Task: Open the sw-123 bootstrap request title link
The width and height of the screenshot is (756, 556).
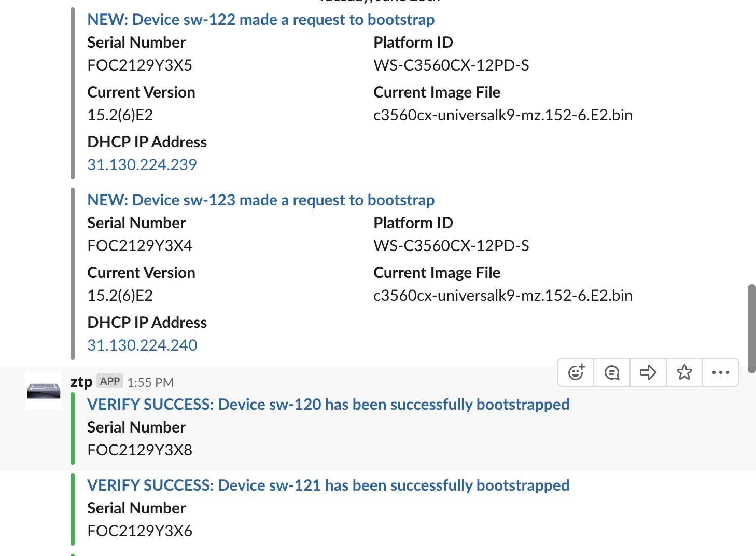Action: [x=261, y=200]
